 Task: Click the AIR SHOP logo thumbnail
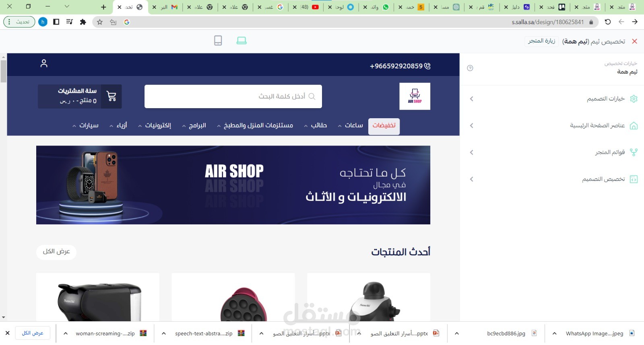click(415, 96)
